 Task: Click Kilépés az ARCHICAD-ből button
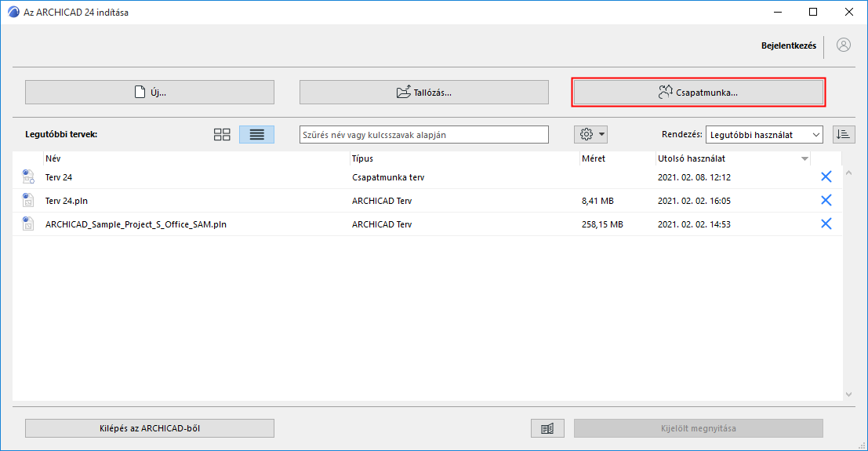click(x=150, y=428)
